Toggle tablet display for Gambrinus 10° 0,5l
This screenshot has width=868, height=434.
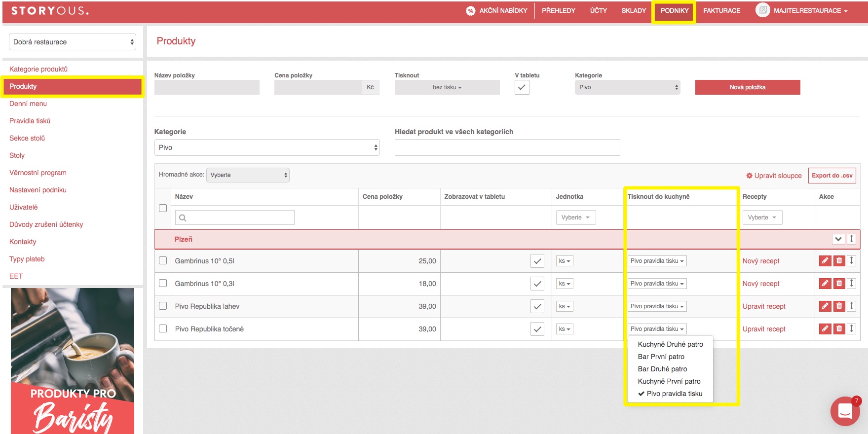click(x=537, y=261)
